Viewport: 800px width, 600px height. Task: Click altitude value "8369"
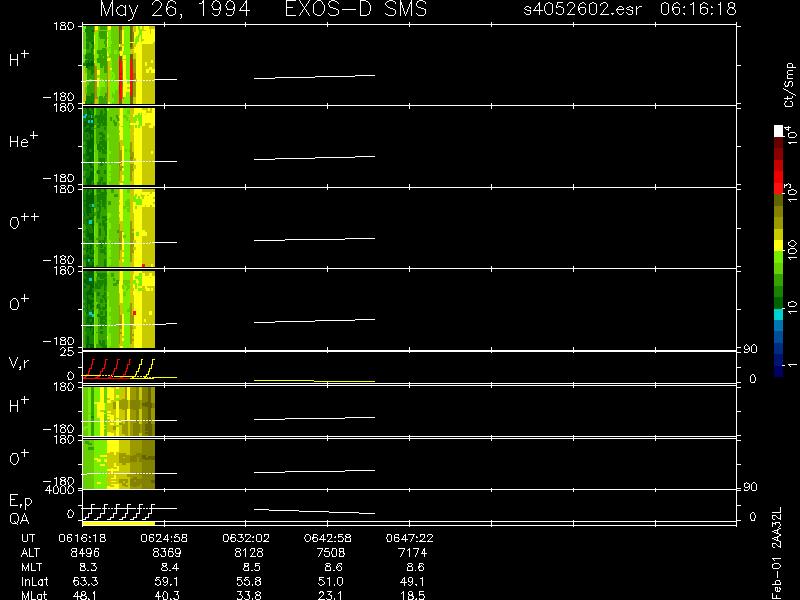pos(167,553)
